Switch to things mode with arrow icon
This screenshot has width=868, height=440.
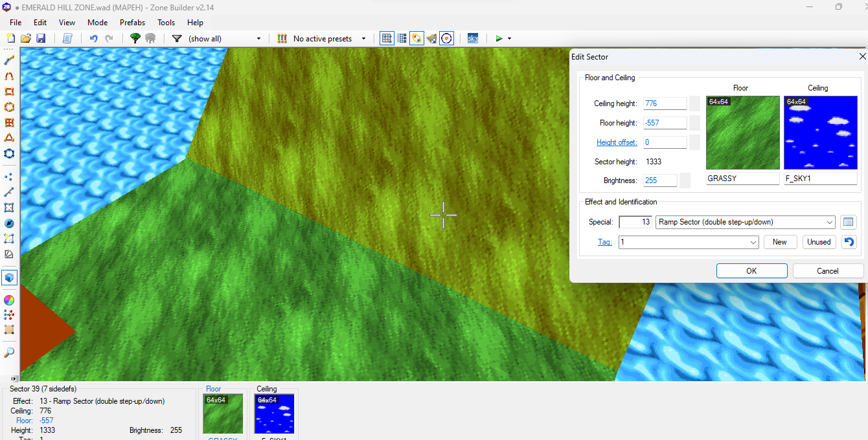click(9, 223)
